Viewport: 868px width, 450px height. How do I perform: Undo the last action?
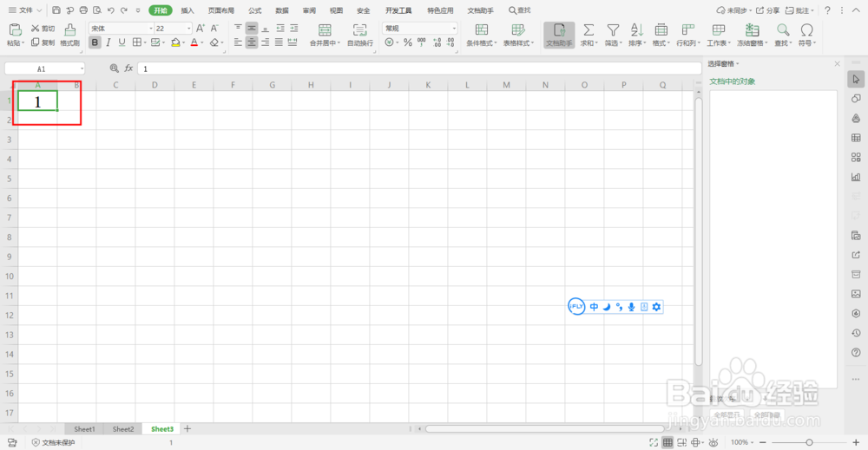[111, 10]
